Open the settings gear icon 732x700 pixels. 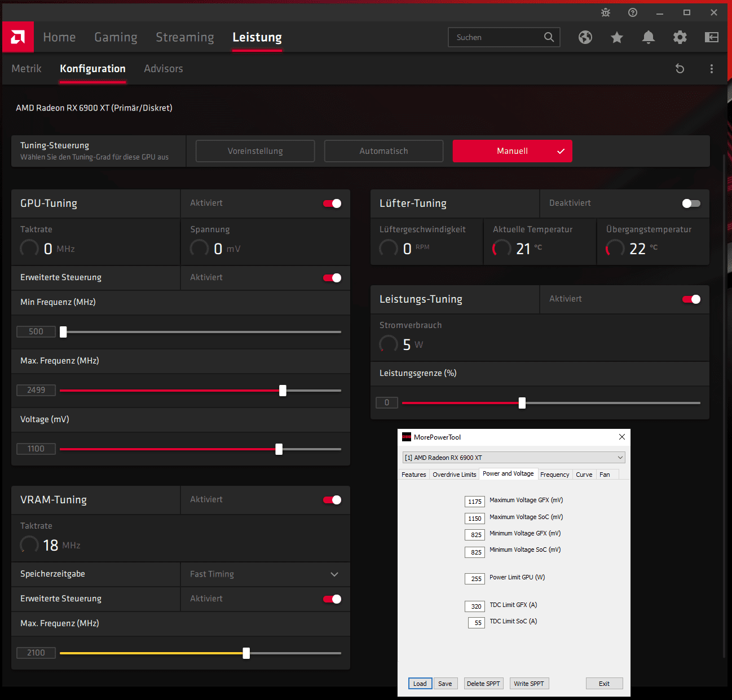[x=680, y=37]
